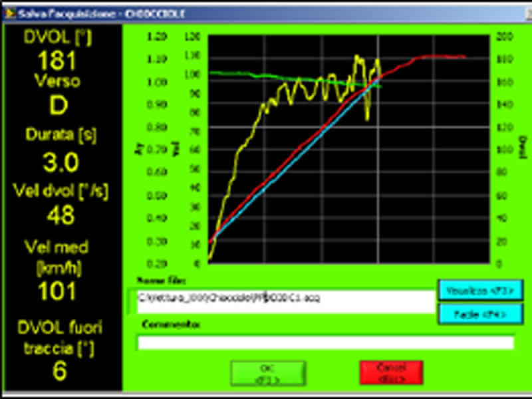Viewport: 532px width, 399px height.
Task: Click the Ay axis label left of graph
Action: [138, 150]
